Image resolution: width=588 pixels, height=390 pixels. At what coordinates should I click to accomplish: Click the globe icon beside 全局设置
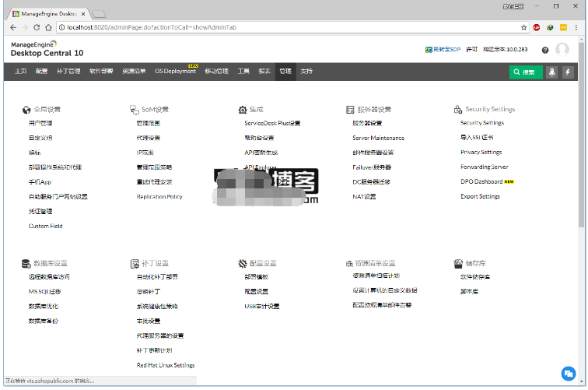click(x=26, y=110)
